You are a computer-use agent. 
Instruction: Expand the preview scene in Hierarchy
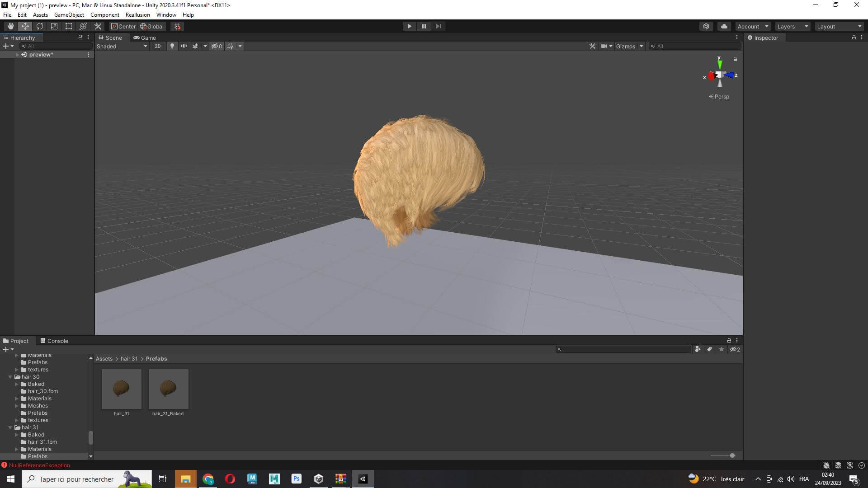(x=17, y=55)
